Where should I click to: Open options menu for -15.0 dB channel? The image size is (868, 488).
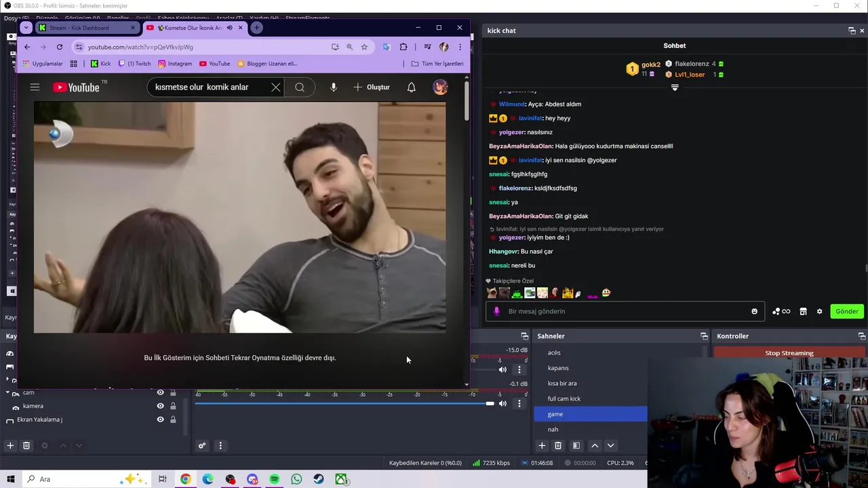pyautogui.click(x=519, y=369)
